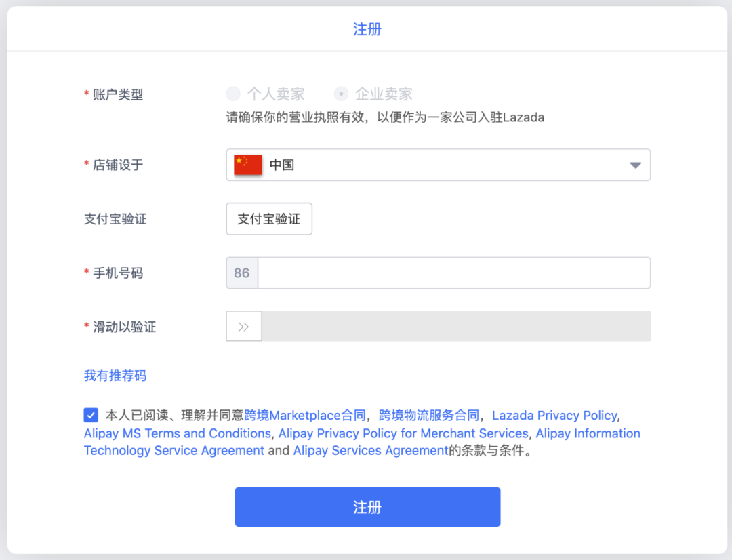Click the double-arrow slider verification icon
The width and height of the screenshot is (732, 560).
point(243,326)
